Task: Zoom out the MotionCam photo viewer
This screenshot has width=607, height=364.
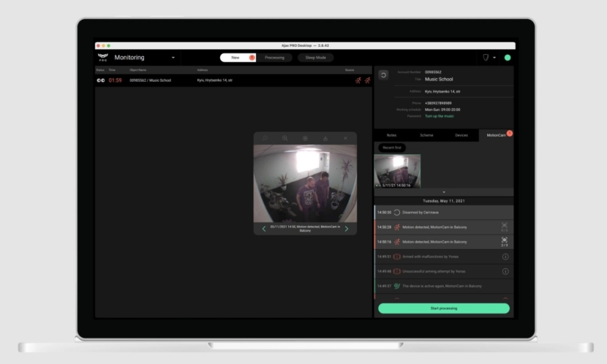Action: click(x=265, y=138)
